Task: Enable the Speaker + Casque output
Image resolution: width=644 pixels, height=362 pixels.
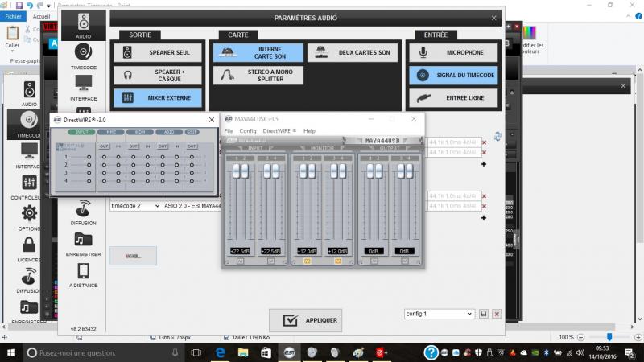Action: [x=158, y=76]
